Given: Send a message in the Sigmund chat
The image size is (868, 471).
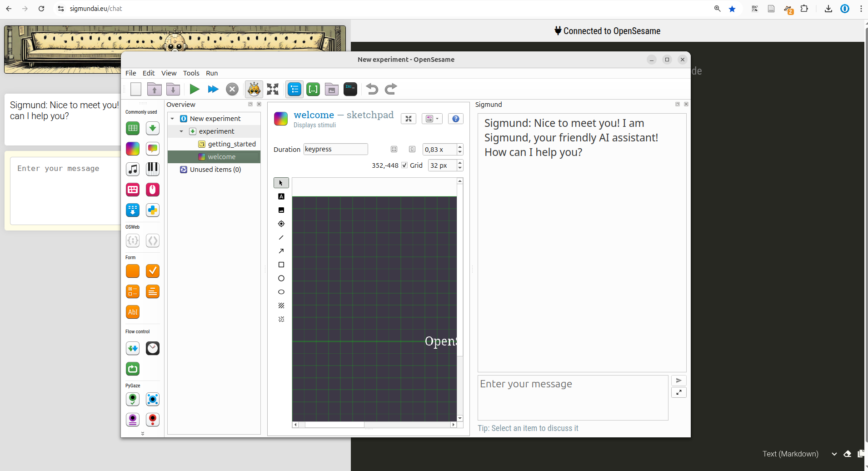Looking at the screenshot, I should pos(679,380).
